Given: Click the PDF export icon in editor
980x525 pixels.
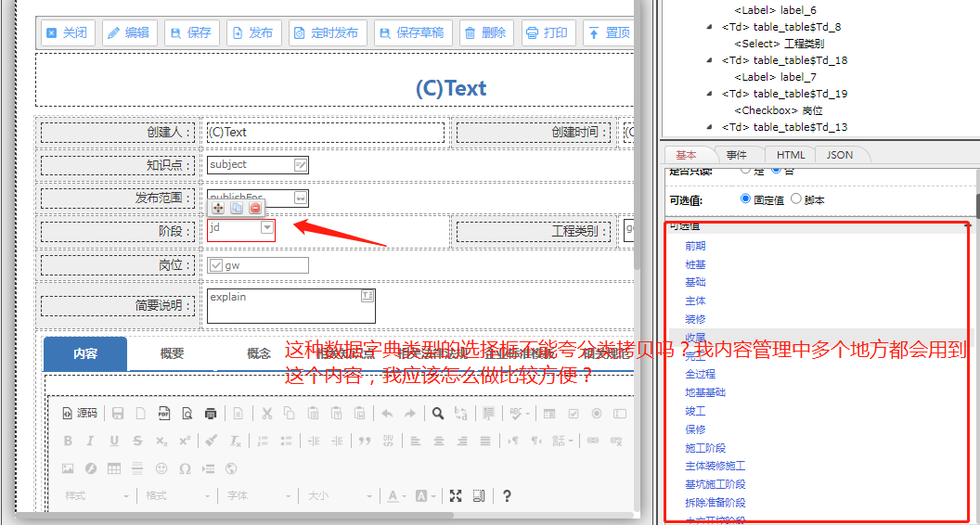Looking at the screenshot, I should (x=163, y=413).
